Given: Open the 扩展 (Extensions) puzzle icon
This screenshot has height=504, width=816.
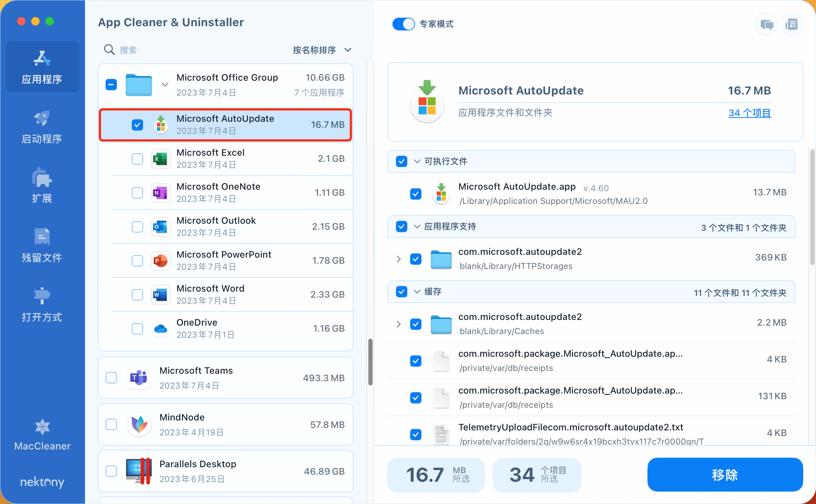Looking at the screenshot, I should click(42, 178).
